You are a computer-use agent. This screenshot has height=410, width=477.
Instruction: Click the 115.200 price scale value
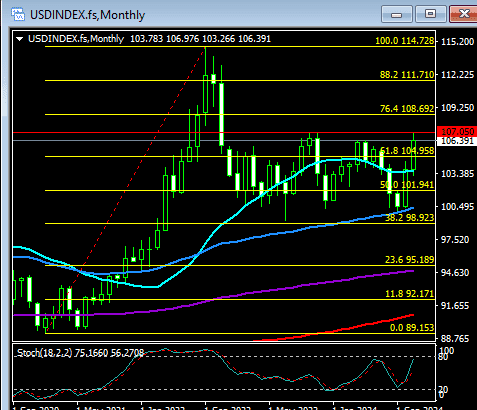pyautogui.click(x=457, y=42)
